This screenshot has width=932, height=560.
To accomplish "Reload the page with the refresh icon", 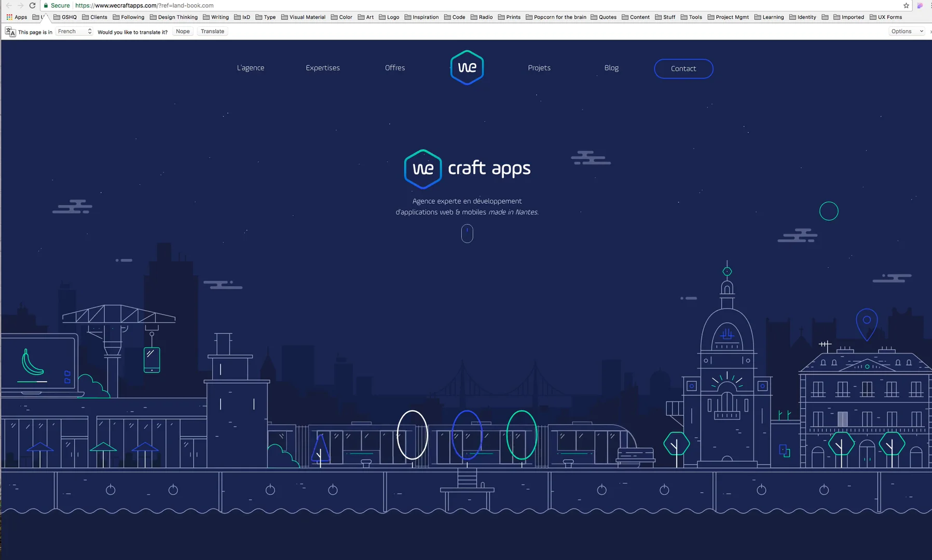I will [32, 5].
